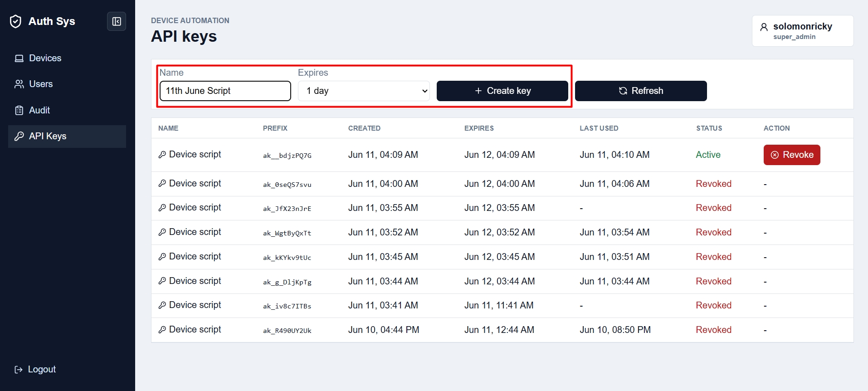The height and width of the screenshot is (391, 868).
Task: Click key icon in the ak_JfX23nJrE row
Action: coord(162,208)
